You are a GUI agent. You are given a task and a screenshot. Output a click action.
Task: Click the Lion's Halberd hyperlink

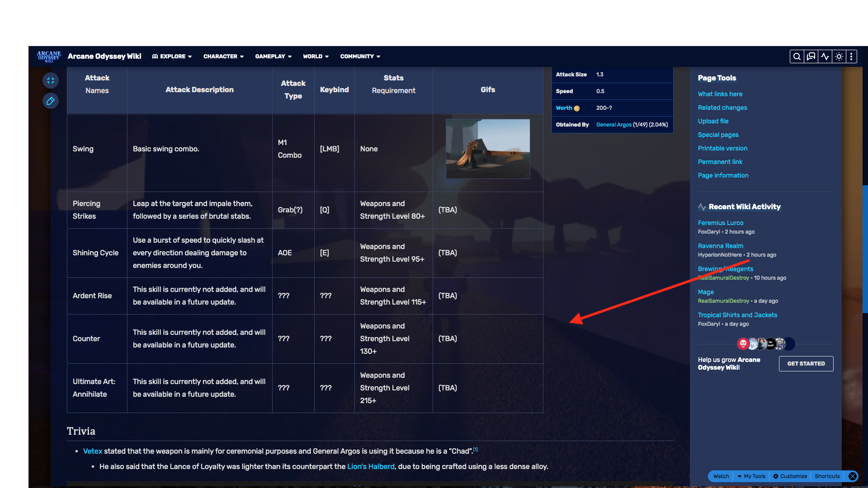tap(370, 466)
